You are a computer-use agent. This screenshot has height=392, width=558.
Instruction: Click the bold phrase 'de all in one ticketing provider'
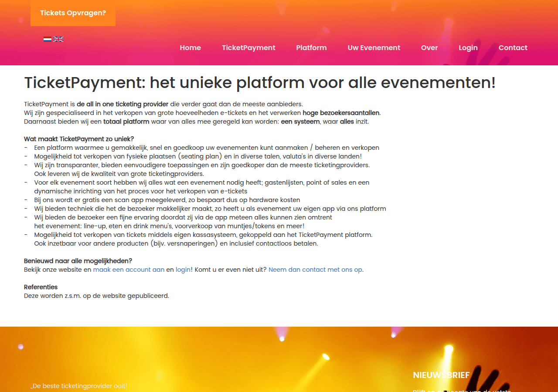(x=122, y=104)
